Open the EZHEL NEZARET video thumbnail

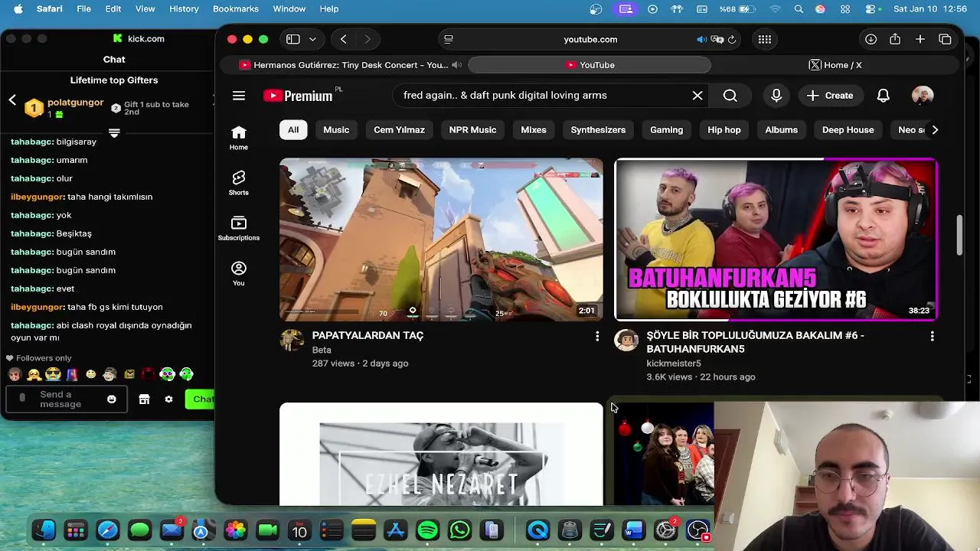pyautogui.click(x=441, y=455)
